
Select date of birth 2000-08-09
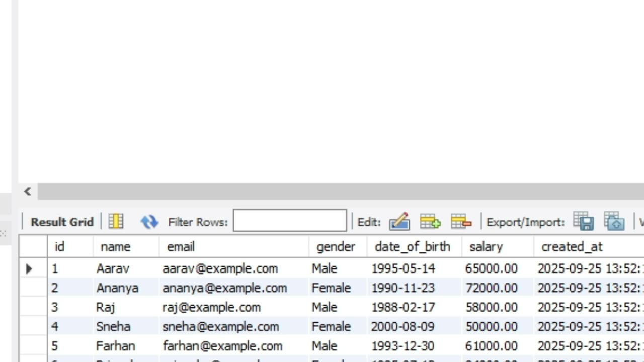(x=415, y=326)
